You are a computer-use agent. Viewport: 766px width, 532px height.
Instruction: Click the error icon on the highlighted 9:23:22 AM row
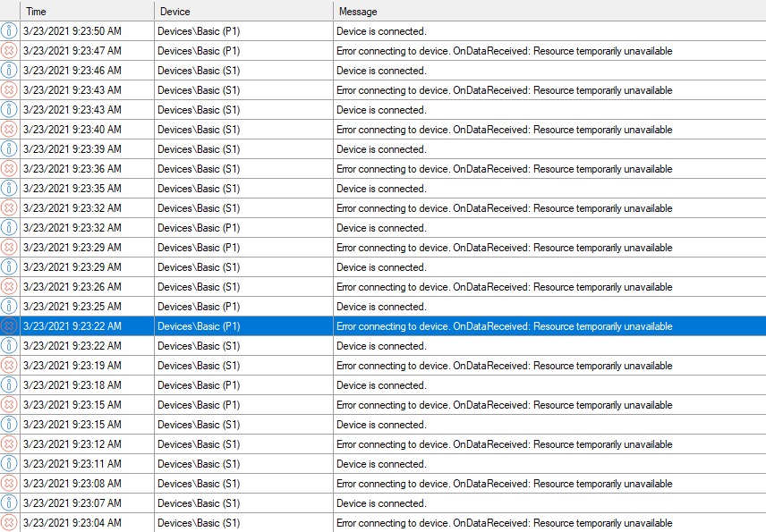coord(9,326)
